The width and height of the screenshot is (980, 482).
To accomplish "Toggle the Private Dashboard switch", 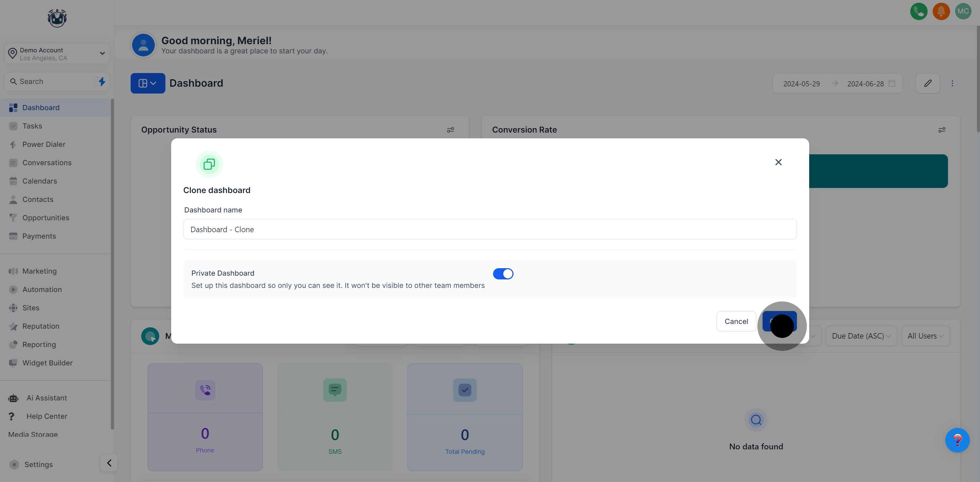I will coord(503,274).
